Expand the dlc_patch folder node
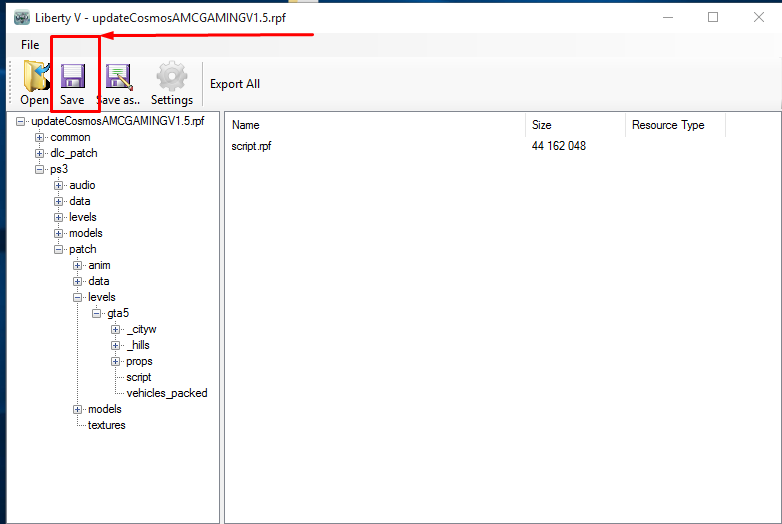The image size is (782, 524). tap(39, 153)
